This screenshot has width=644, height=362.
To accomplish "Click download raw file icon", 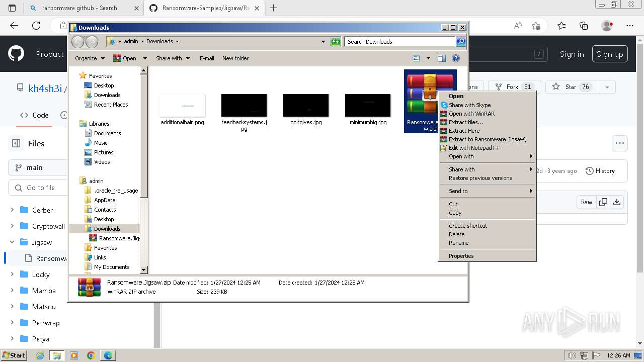I will point(617,202).
